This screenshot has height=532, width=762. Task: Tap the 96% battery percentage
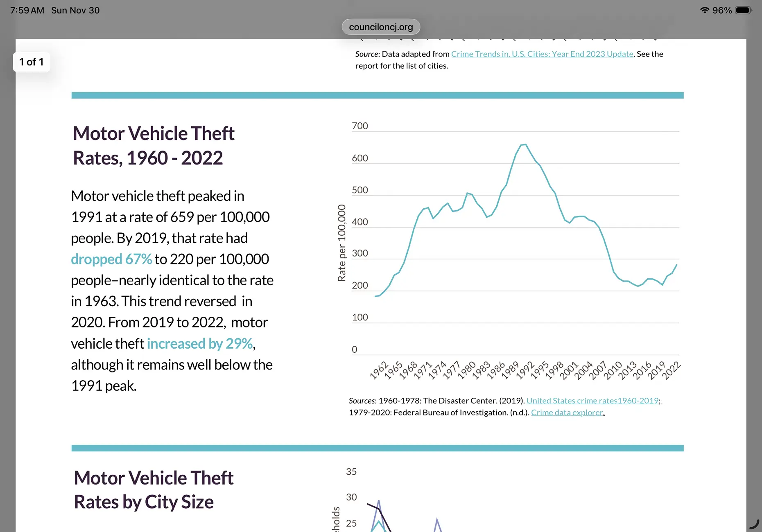(x=722, y=10)
